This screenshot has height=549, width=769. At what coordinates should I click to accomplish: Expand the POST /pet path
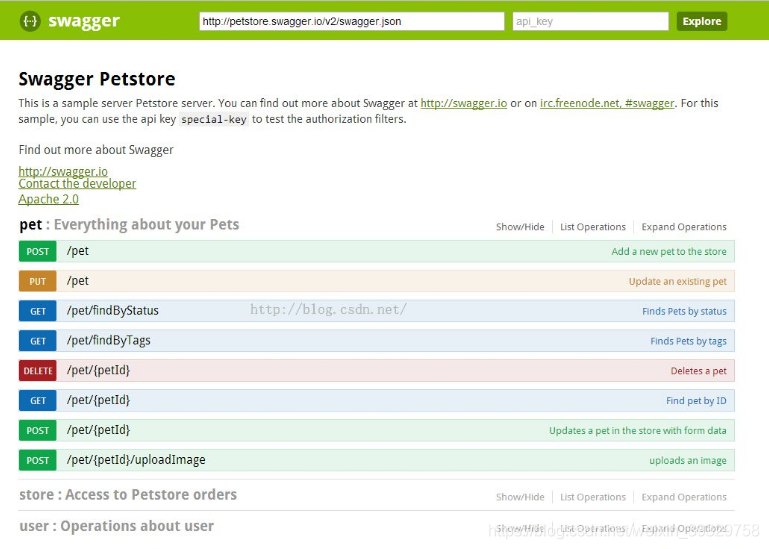78,251
